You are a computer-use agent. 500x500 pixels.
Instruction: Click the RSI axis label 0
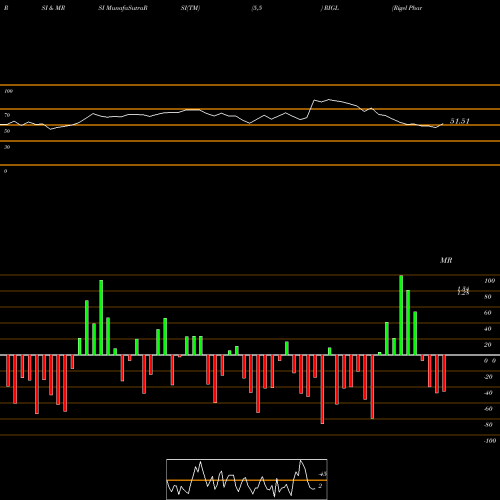click(5, 171)
